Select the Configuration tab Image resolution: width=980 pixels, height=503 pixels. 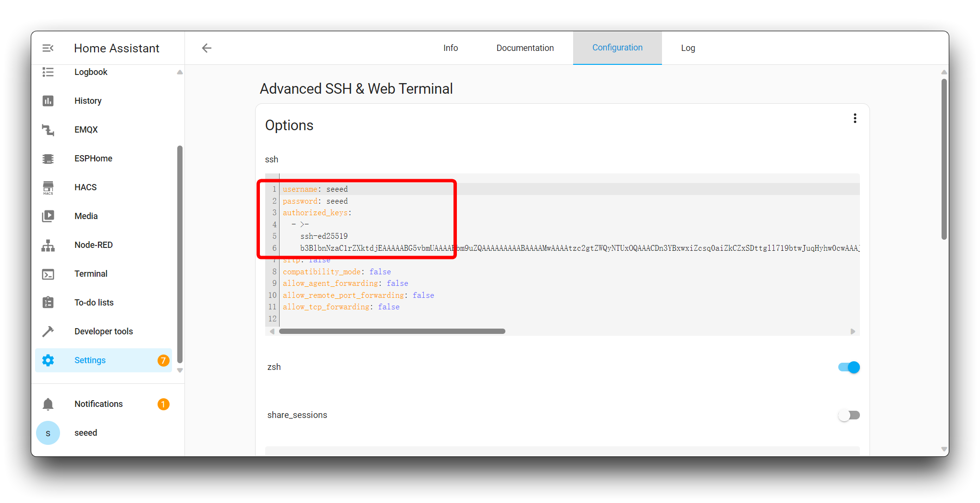click(x=617, y=48)
